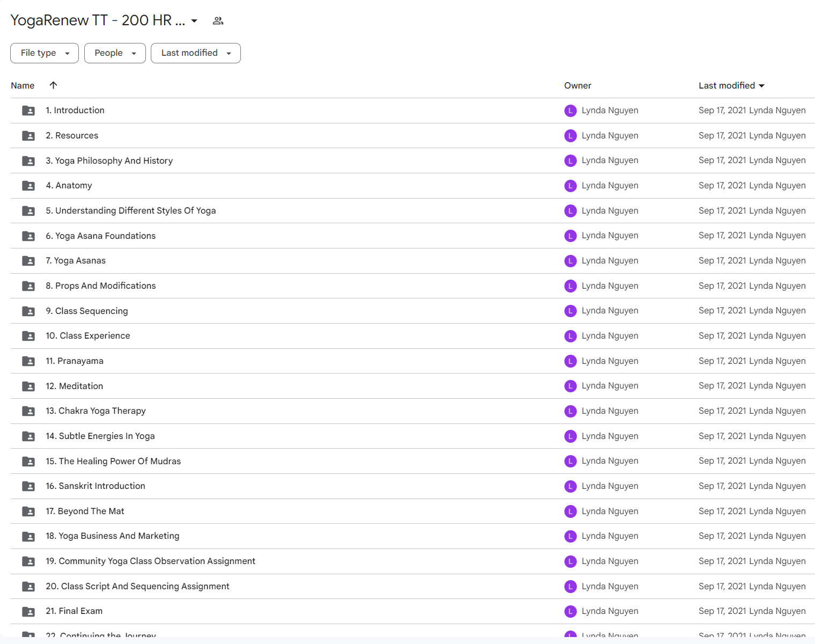Click the folder icon for 2. Resources
815x644 pixels.
point(28,136)
